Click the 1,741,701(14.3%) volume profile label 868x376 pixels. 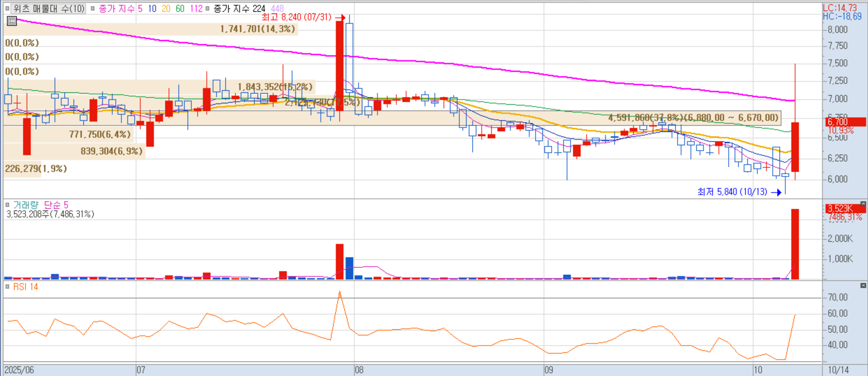click(x=257, y=29)
